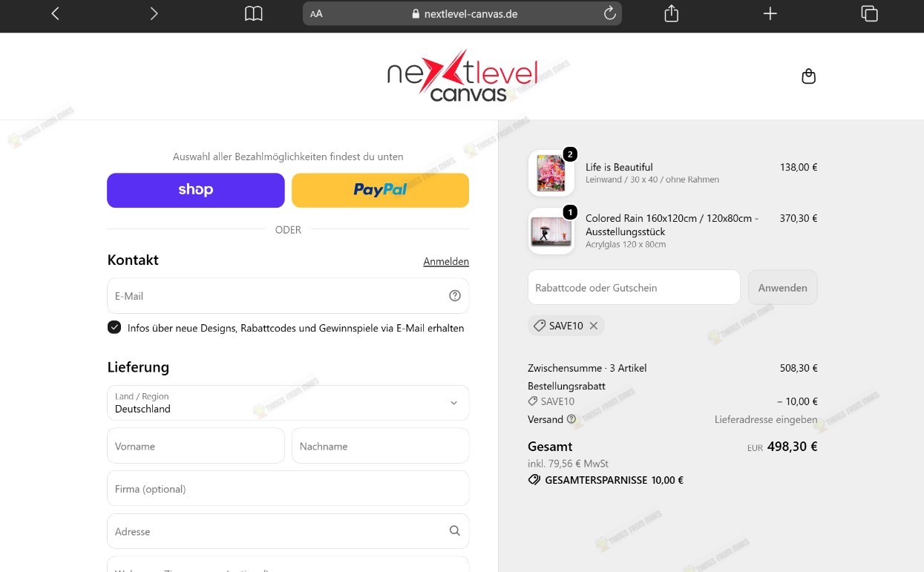This screenshot has width=924, height=572.
Task: Click the 'Kontakt' section heading
Action: pos(133,260)
